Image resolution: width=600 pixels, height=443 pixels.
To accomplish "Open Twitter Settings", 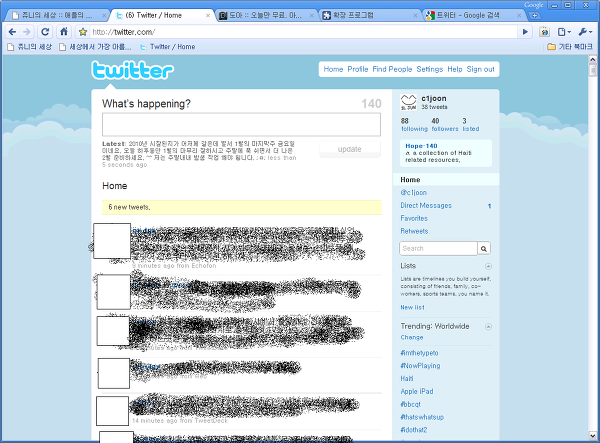I will tap(429, 69).
